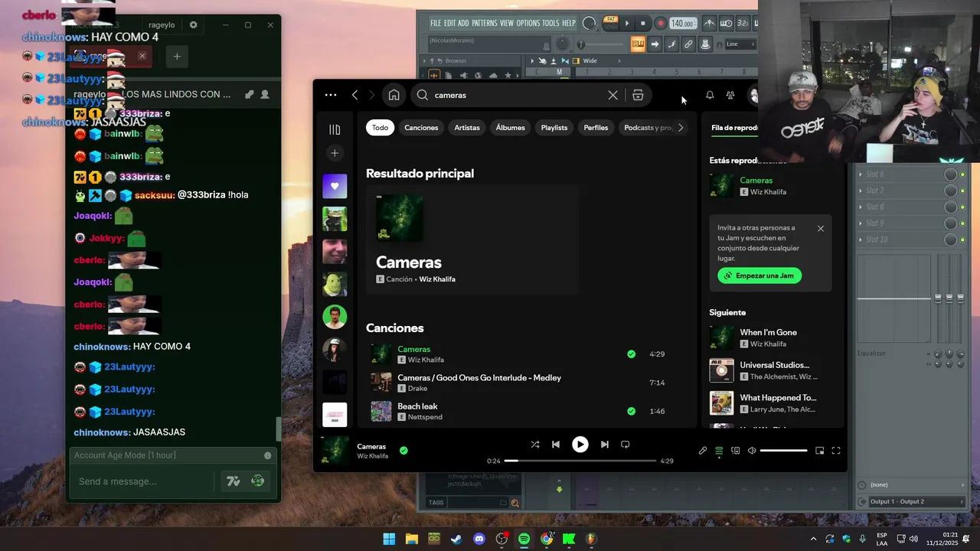Switch FL Studio to PAT mode
The height and width of the screenshot is (551, 980).
tap(611, 19)
